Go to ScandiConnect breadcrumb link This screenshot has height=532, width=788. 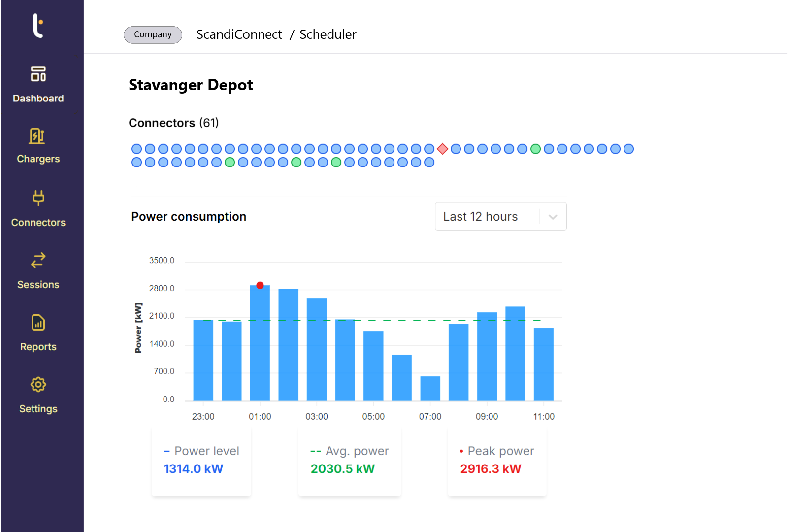(239, 34)
